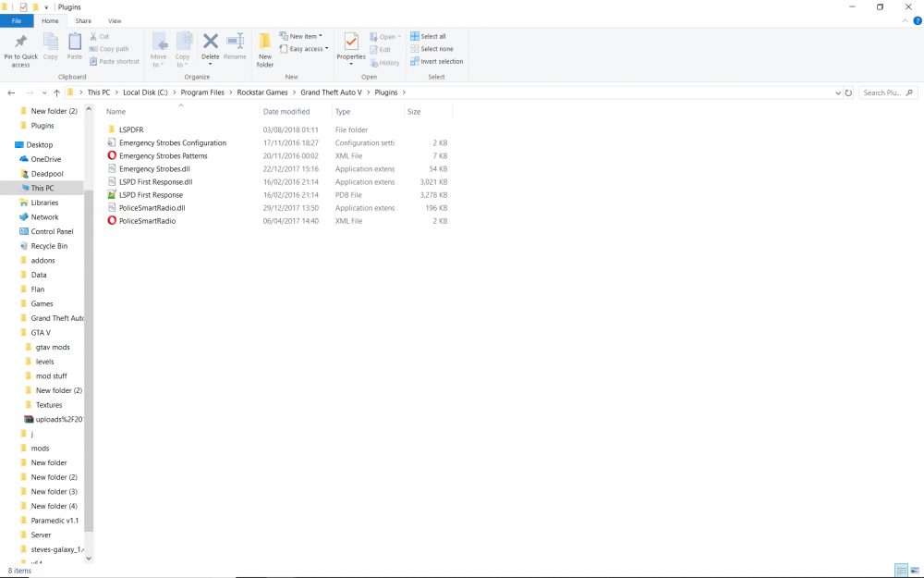The width and height of the screenshot is (924, 578).
Task: Click Invert selection
Action: (x=437, y=61)
